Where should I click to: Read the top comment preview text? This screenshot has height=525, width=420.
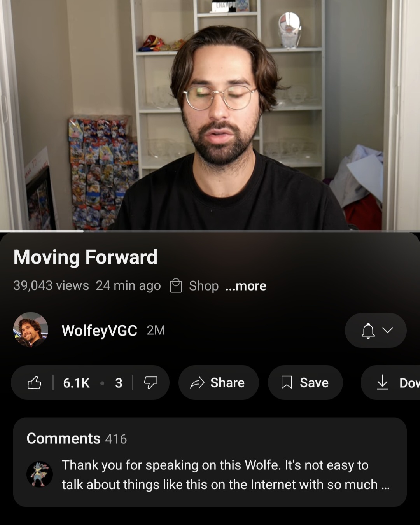pyautogui.click(x=226, y=475)
